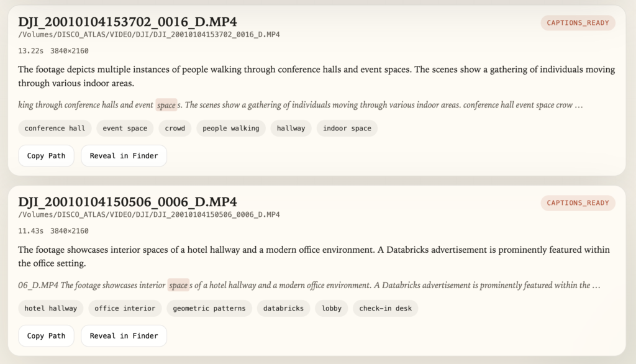
Task: Open the DJI_20010104150506_0006_D.MP4 title
Action: pos(127,202)
